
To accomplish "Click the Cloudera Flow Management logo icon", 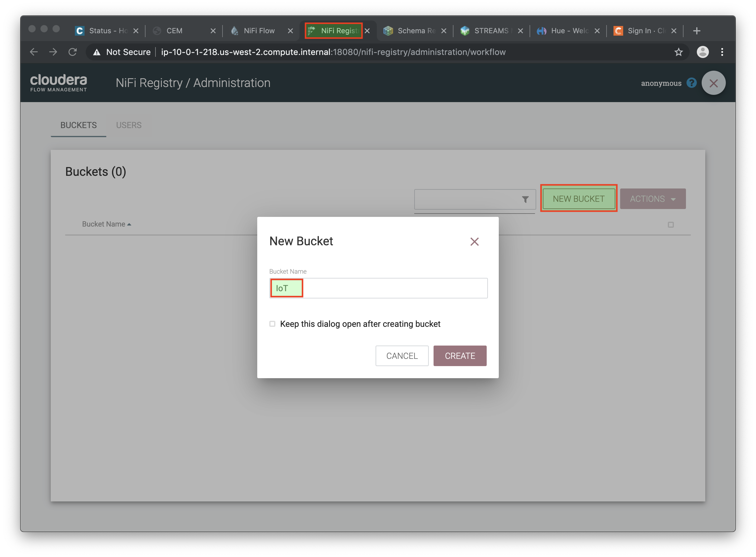I will [59, 82].
